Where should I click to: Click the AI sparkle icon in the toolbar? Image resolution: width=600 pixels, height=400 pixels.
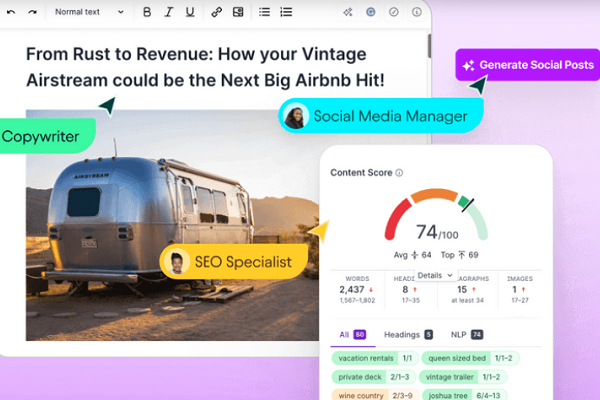(x=348, y=12)
